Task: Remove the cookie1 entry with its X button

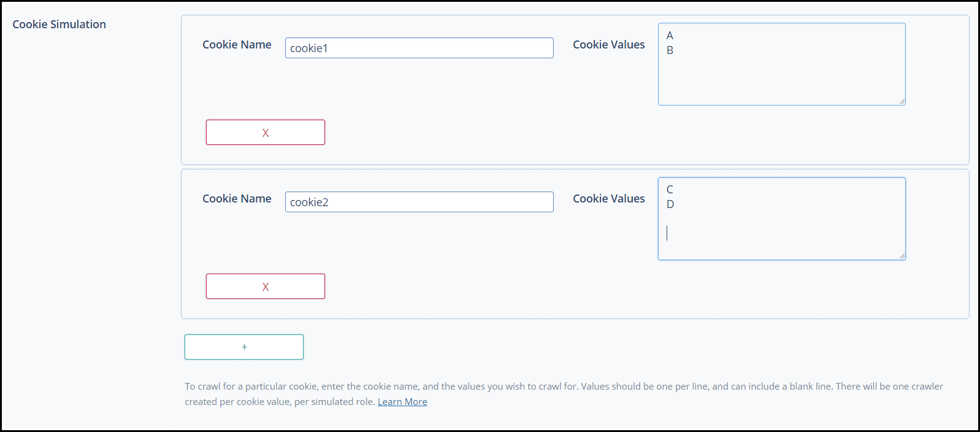Action: click(265, 133)
